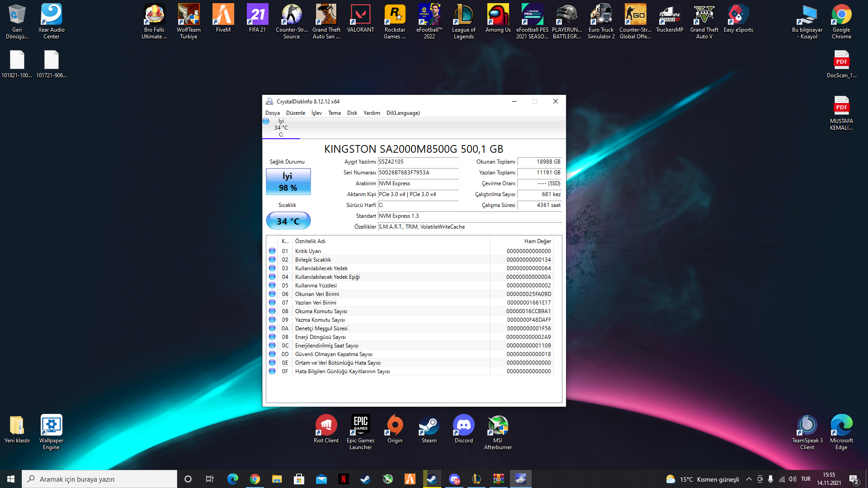Click the Windows Start button
868x488 pixels.
11,479
